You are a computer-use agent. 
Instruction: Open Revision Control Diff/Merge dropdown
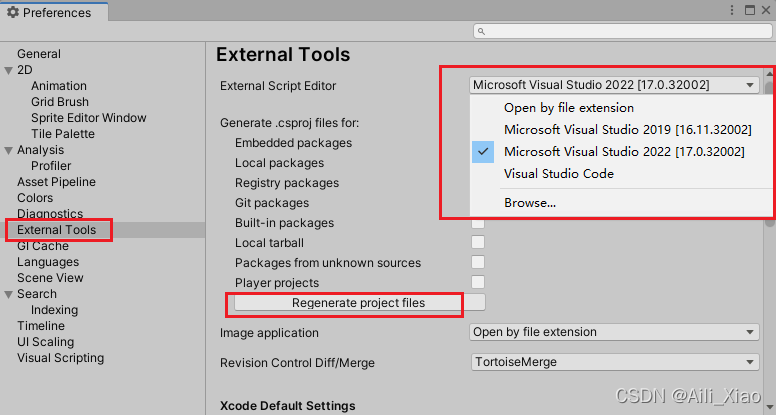click(x=614, y=362)
